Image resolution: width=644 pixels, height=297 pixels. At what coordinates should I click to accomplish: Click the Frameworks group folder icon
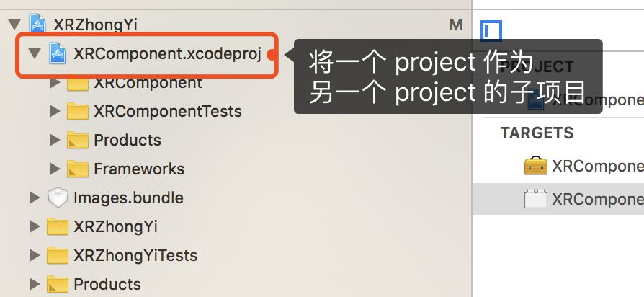pos(78,169)
